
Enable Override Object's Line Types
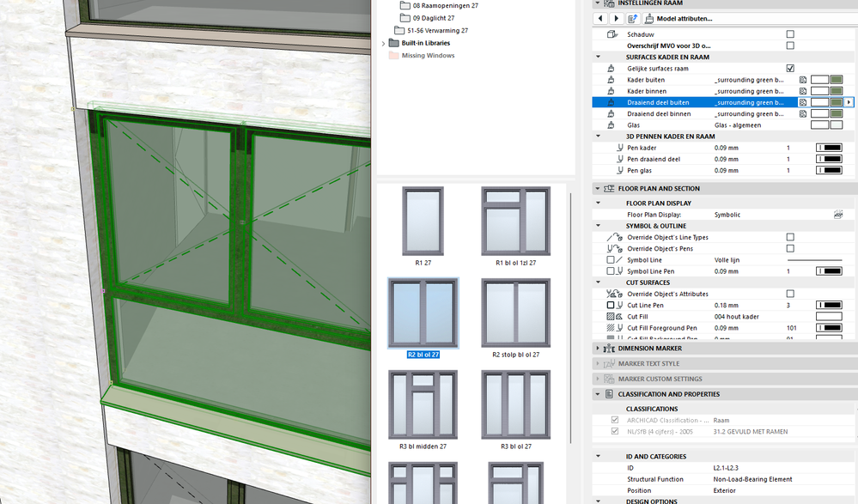[790, 237]
